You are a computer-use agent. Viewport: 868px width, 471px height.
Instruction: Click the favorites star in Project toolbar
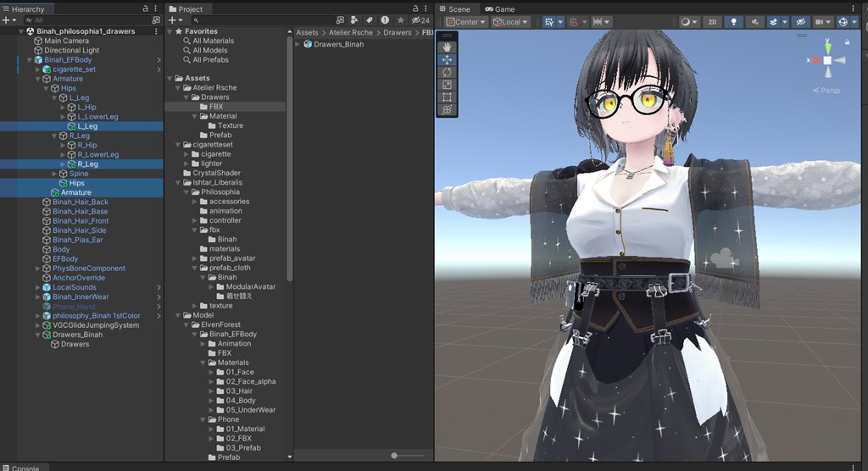(400, 20)
